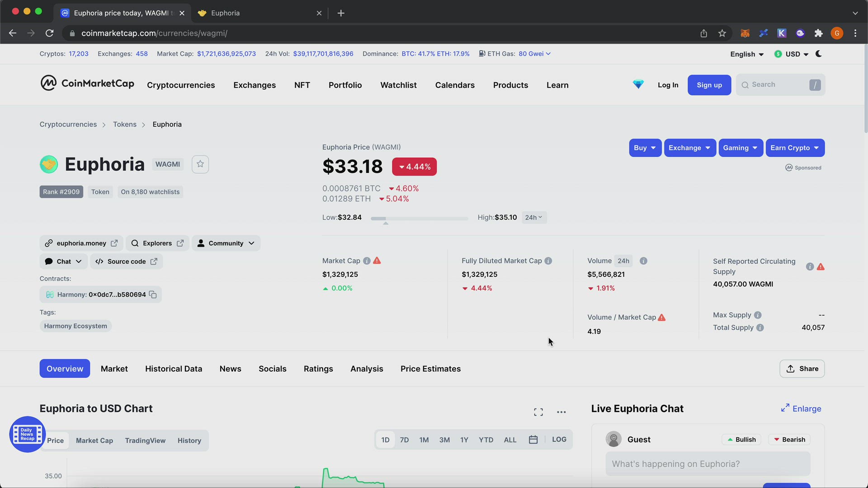Open the Exchange dropdown button
This screenshot has height=488, width=868.
pos(690,148)
